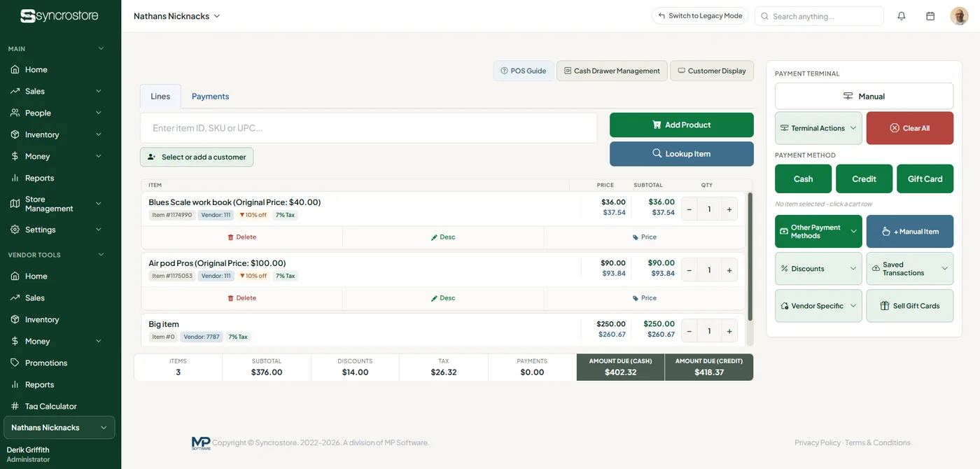Image resolution: width=980 pixels, height=469 pixels.
Task: Pay with Gift Card
Action: pos(925,179)
